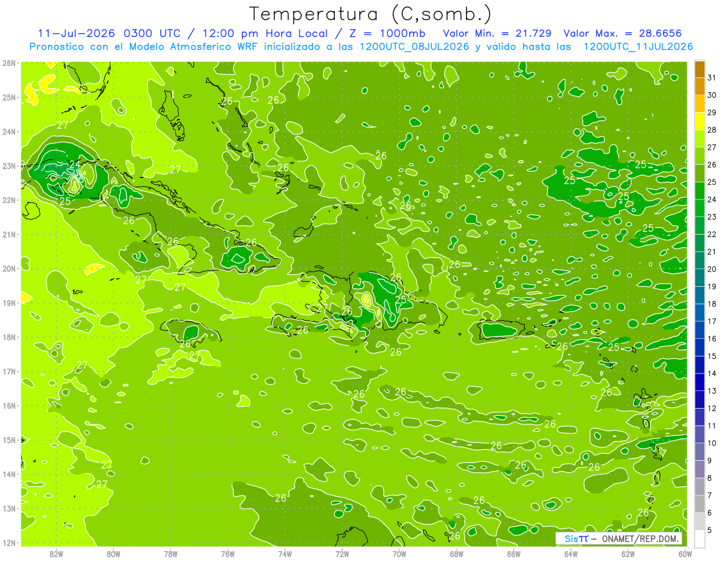Click the 24N latitude axis label
Screen dimensions: 728x562
(8, 132)
